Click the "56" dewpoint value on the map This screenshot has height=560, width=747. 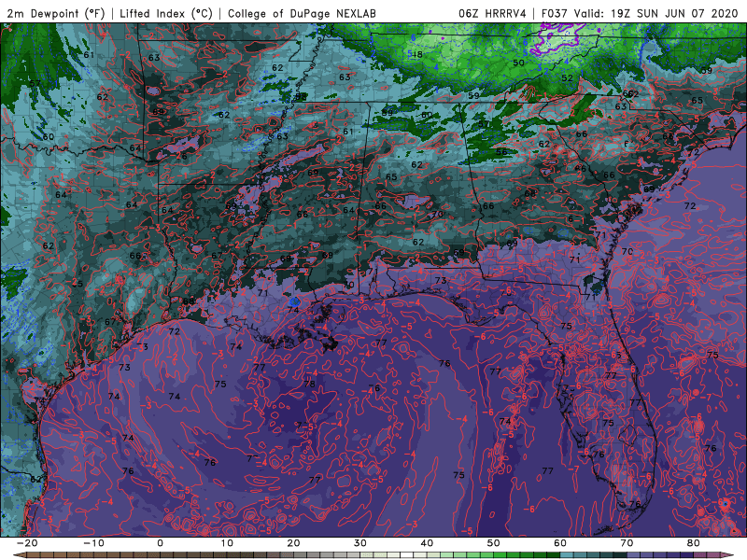click(501, 152)
